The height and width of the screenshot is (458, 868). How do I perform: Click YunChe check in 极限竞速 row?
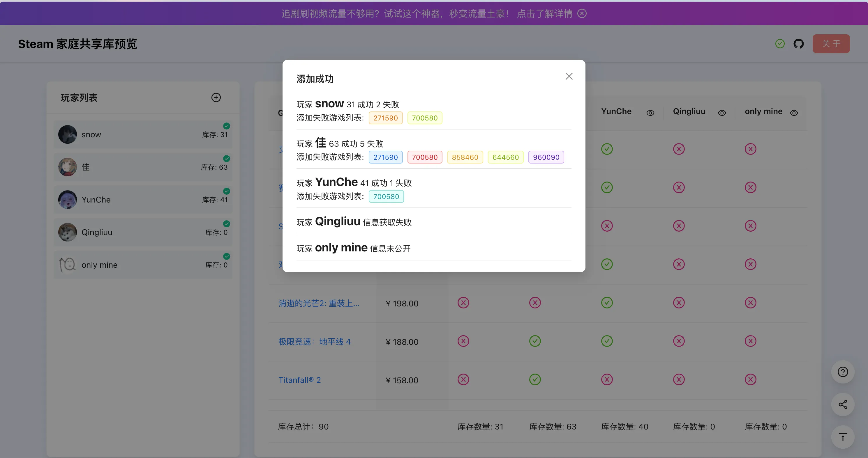[x=606, y=341]
